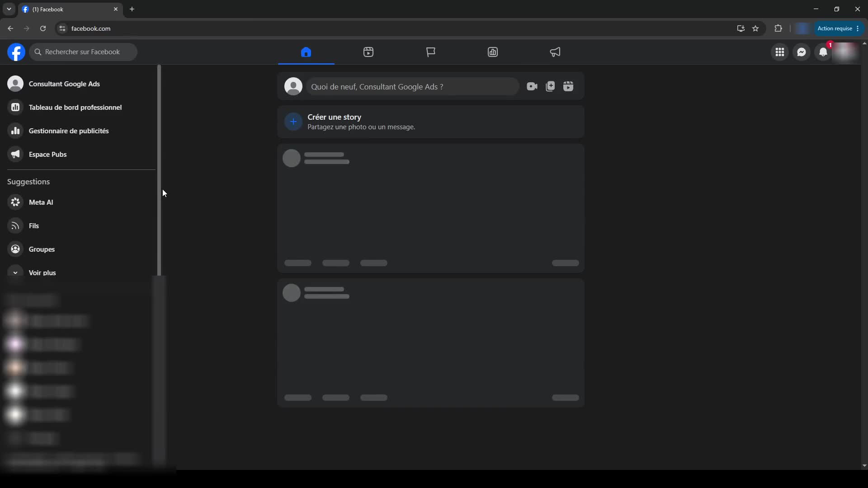Image resolution: width=868 pixels, height=488 pixels.
Task: Click the Espace Pubs megaphone icon in sidebar
Action: [x=15, y=154]
